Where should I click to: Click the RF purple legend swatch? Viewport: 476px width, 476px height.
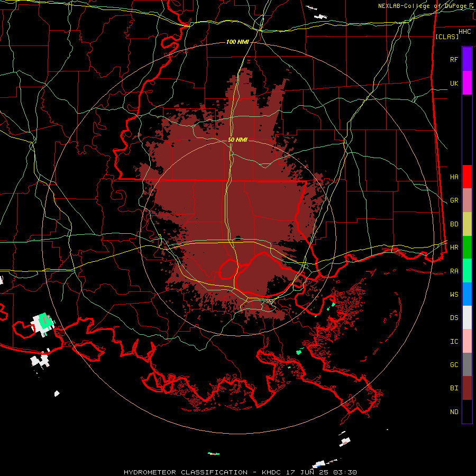click(467, 59)
